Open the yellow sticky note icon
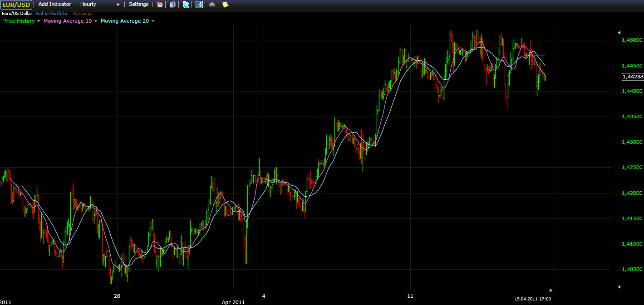The height and width of the screenshot is (305, 644). pyautogui.click(x=225, y=5)
